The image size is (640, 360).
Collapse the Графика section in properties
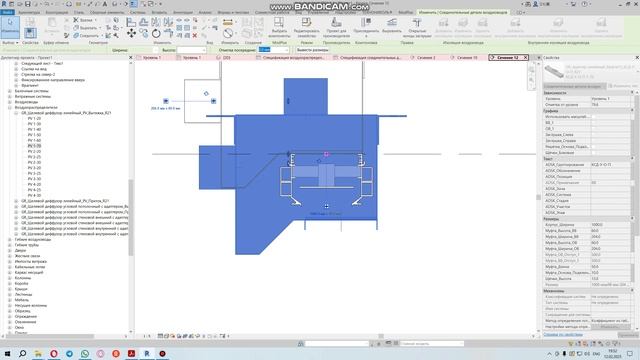pyautogui.click(x=632, y=111)
